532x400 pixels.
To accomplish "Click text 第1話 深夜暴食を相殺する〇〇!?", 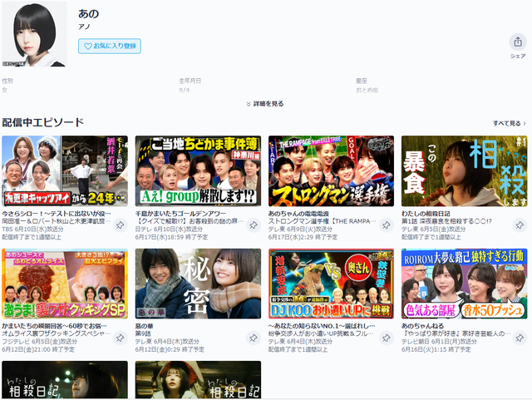I will (x=447, y=221).
